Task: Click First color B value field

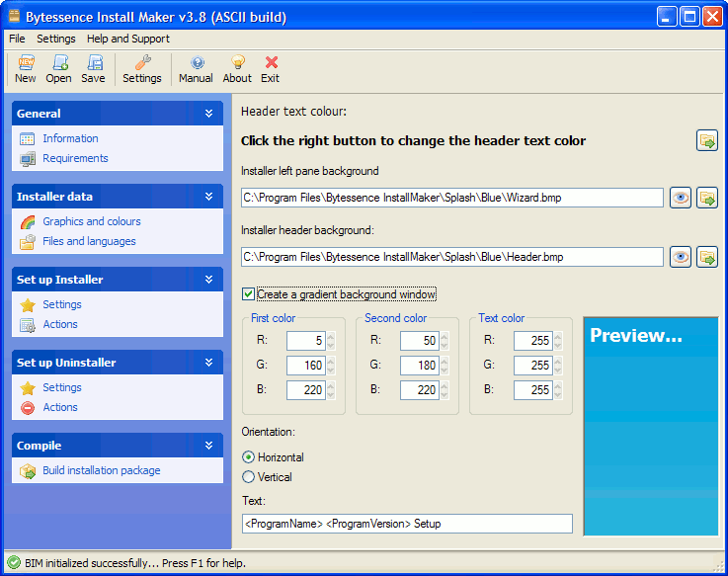Action: pos(306,389)
